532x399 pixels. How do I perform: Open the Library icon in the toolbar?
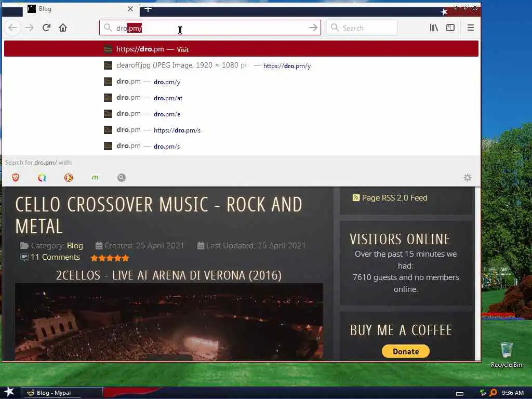(x=434, y=28)
